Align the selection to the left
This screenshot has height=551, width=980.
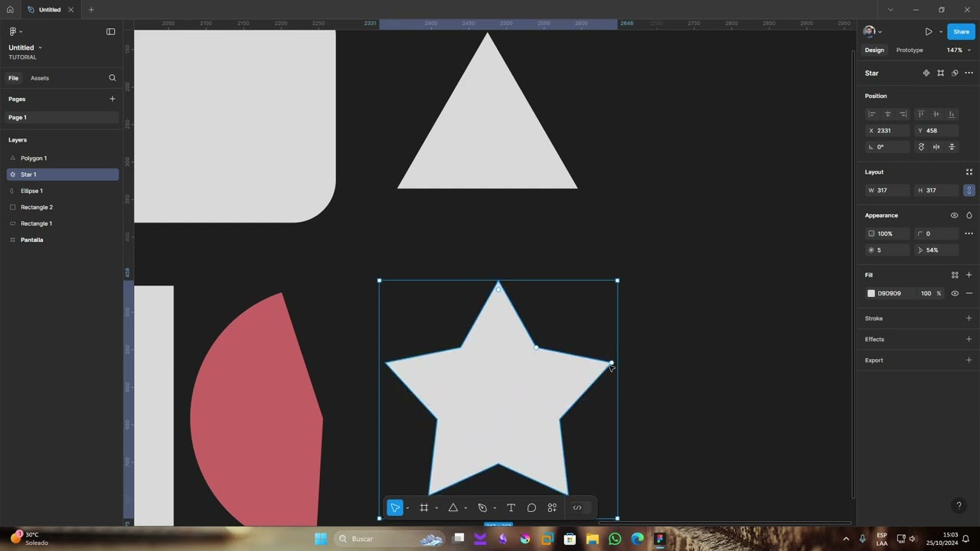coord(871,114)
